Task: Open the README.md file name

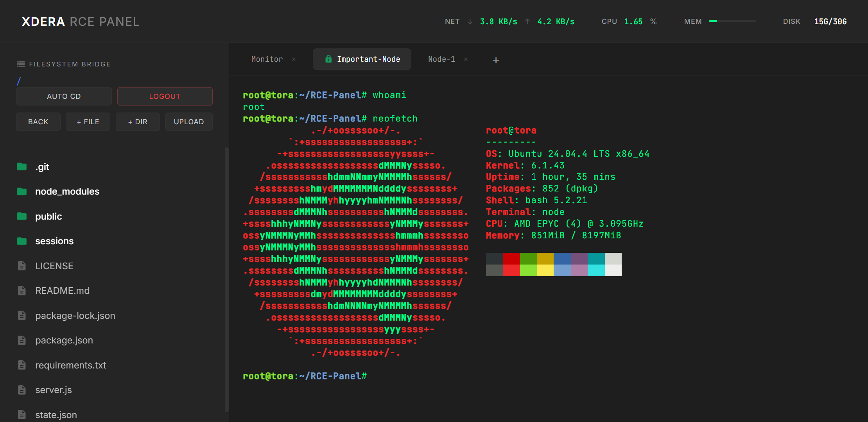Action: coord(63,291)
